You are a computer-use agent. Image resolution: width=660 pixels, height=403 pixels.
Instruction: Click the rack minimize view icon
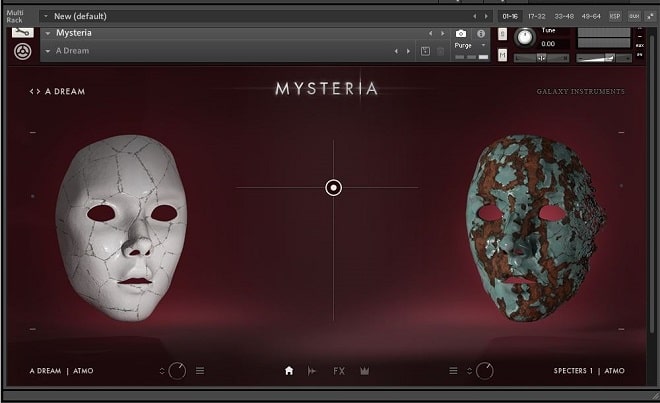click(x=651, y=16)
